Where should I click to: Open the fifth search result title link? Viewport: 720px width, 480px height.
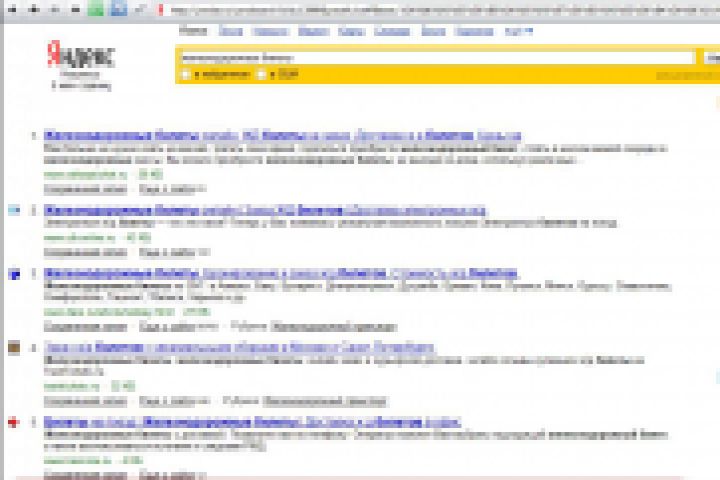252,422
